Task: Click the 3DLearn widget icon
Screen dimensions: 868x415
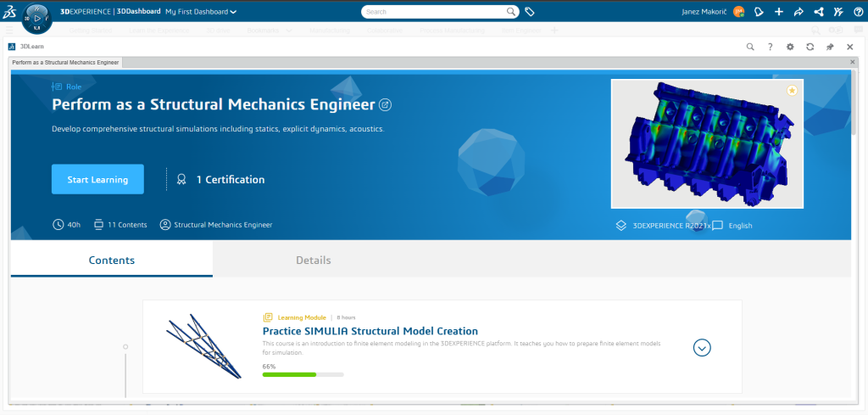Action: click(x=12, y=47)
